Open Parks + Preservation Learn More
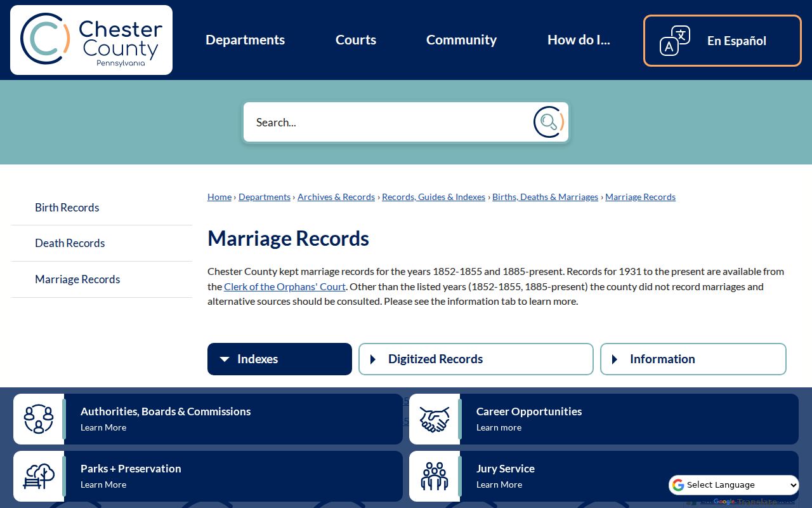Screen dimensions: 812x508 (x=103, y=485)
